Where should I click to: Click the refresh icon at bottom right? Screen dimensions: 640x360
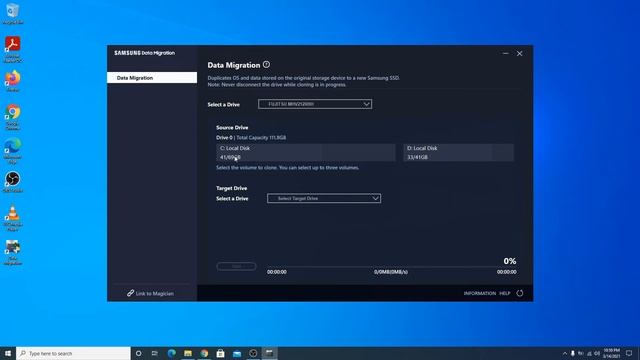520,293
